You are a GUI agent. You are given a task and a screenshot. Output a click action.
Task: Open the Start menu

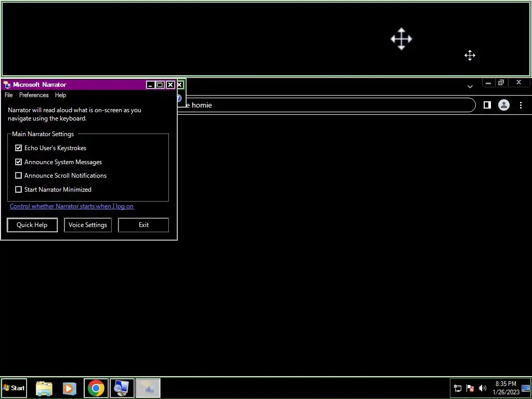click(14, 388)
